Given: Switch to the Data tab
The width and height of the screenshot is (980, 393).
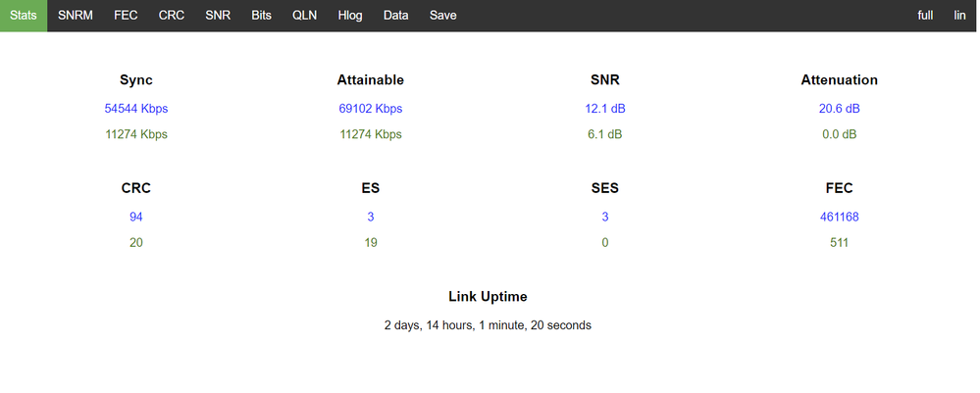Looking at the screenshot, I should 396,16.
